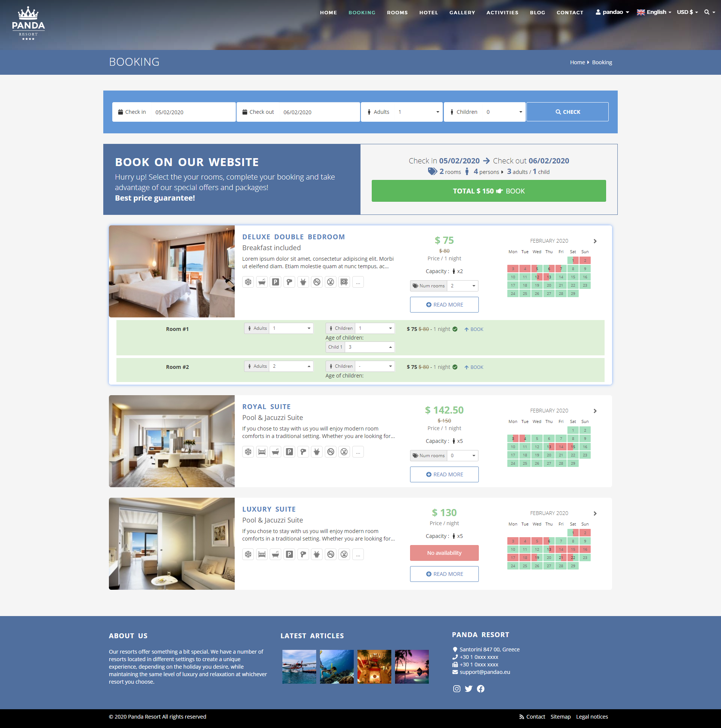Open Room #2 Adults dropdown
Image resolution: width=721 pixels, height=728 pixels.
[291, 366]
